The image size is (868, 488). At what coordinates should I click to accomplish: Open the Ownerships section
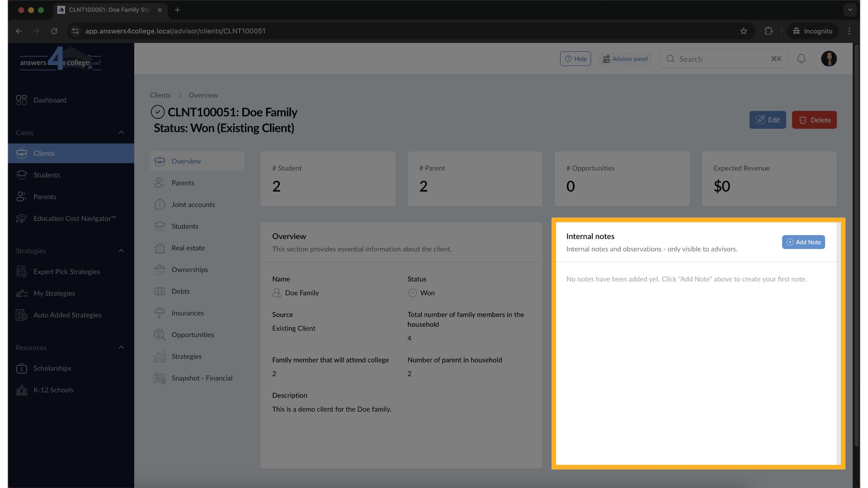pos(190,269)
